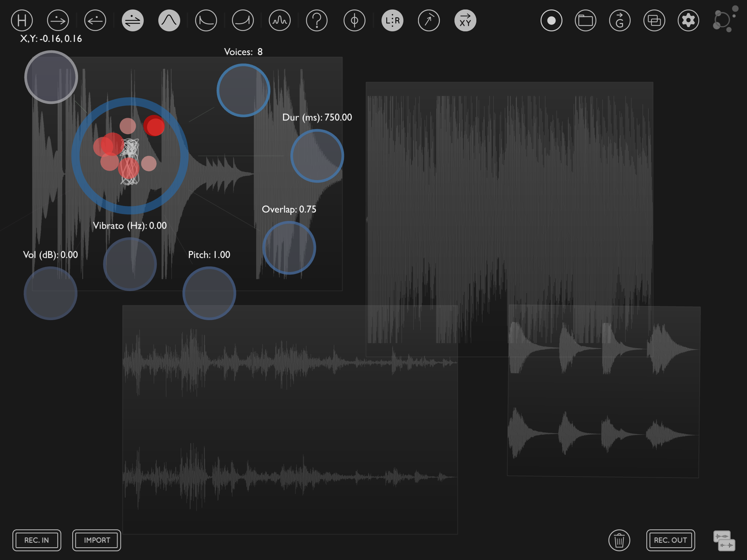Image resolution: width=747 pixels, height=560 pixels.
Task: Open the settings gear icon
Action: point(688,20)
